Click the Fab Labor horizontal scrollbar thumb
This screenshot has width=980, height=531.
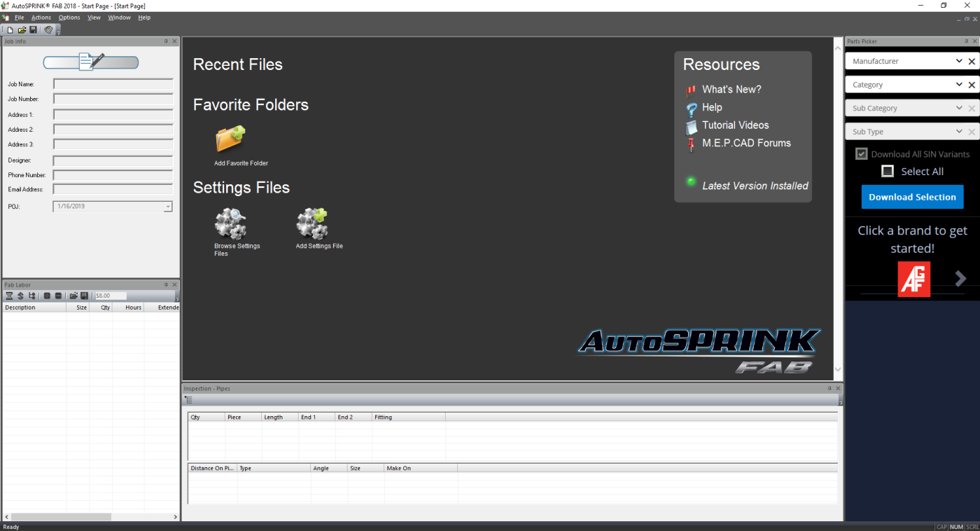point(61,517)
